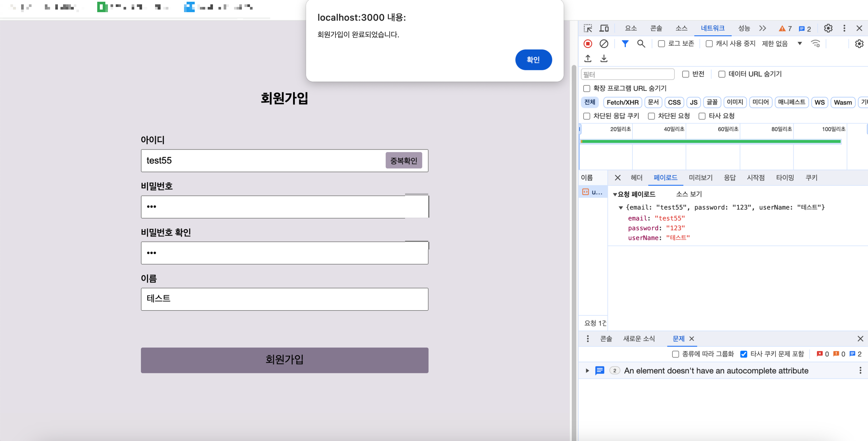The image size is (868, 441).
Task: Click the export HAR download icon
Action: 604,59
